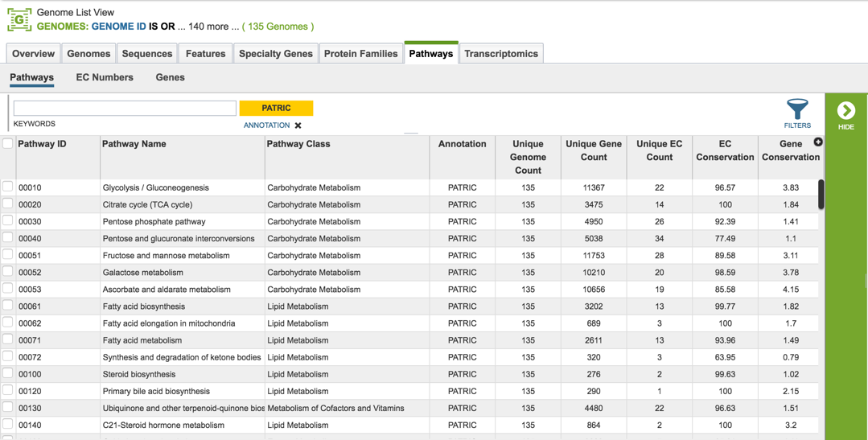Click Synthesis and degradation of ketone bodies
868x440 pixels.
pos(182,357)
